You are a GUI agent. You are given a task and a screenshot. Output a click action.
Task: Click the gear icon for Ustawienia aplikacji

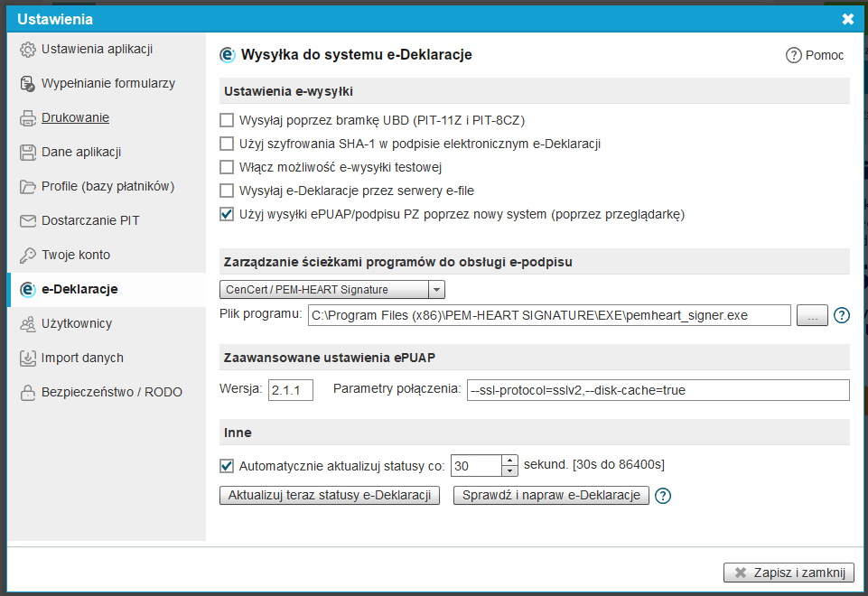point(28,50)
